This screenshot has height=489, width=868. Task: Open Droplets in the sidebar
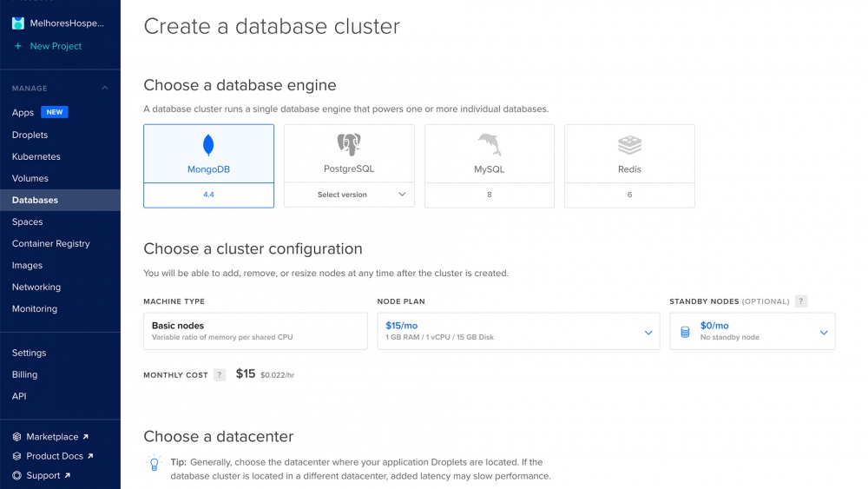pos(30,135)
